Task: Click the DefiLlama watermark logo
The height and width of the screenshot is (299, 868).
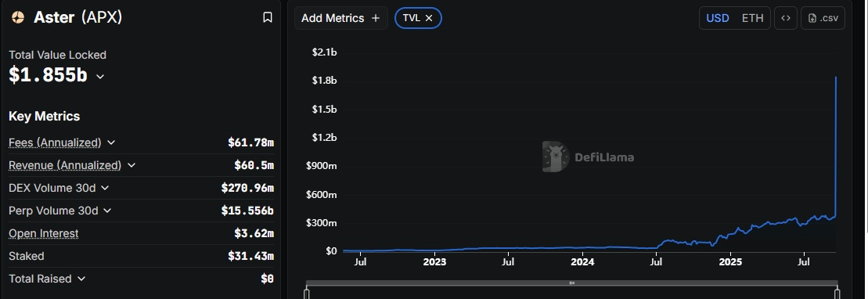Action: tap(555, 157)
